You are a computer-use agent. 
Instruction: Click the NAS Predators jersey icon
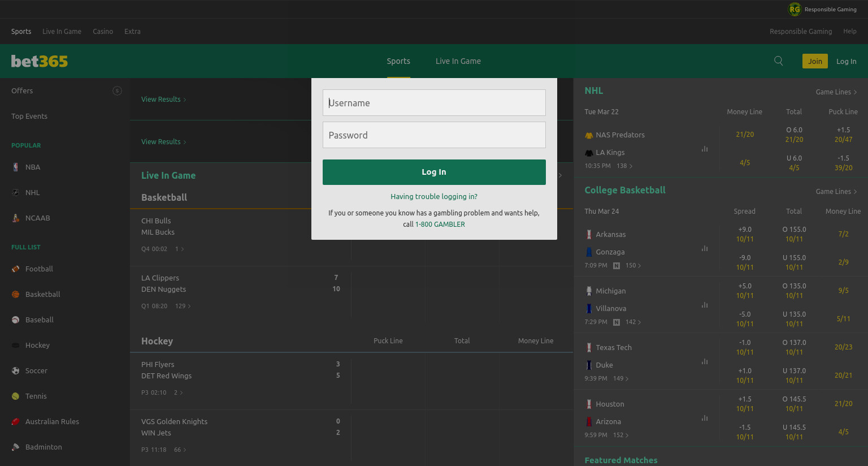[589, 135]
